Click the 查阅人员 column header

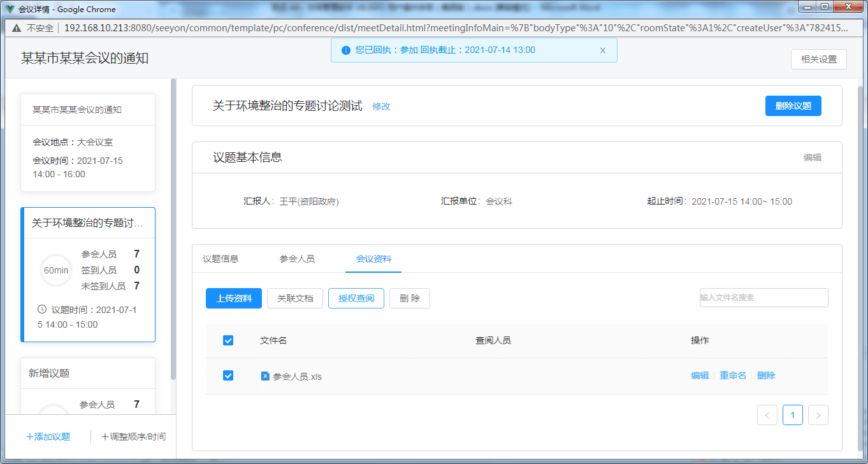point(493,340)
